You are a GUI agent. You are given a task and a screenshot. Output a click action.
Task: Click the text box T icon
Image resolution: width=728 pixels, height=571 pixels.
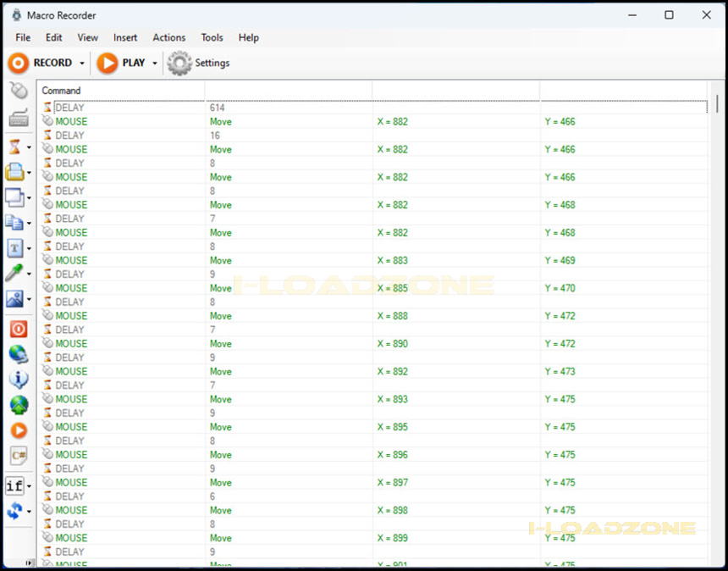[x=15, y=248]
